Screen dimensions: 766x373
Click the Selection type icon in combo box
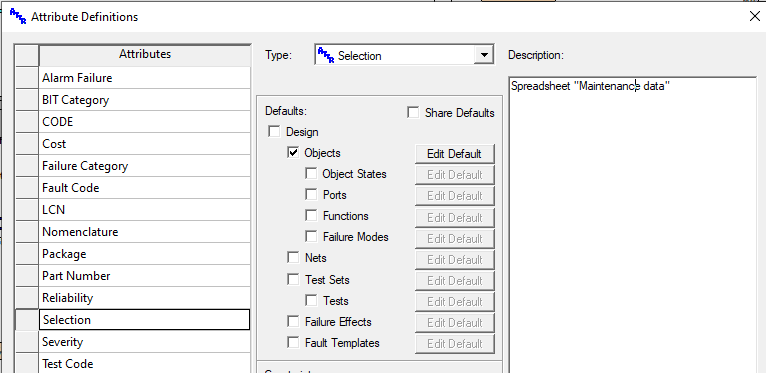(x=326, y=55)
